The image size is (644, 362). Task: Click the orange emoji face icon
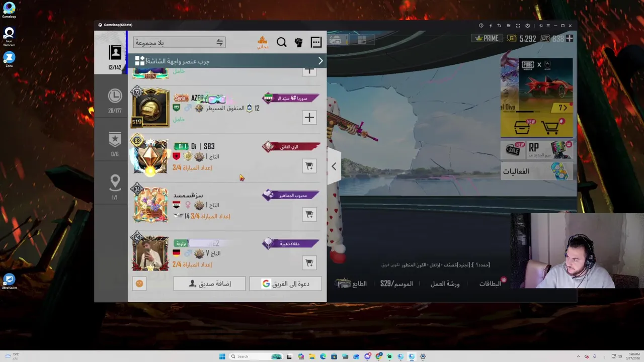tap(139, 284)
